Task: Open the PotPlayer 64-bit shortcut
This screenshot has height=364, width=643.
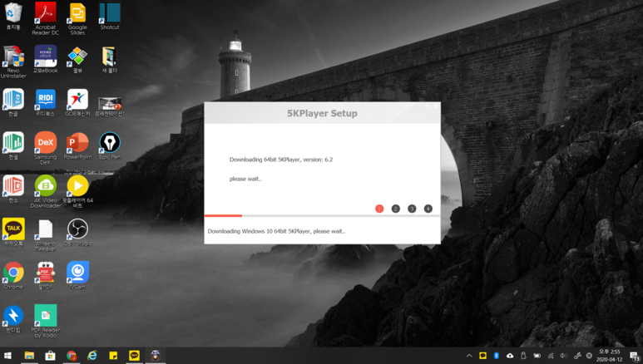Action: click(x=77, y=191)
